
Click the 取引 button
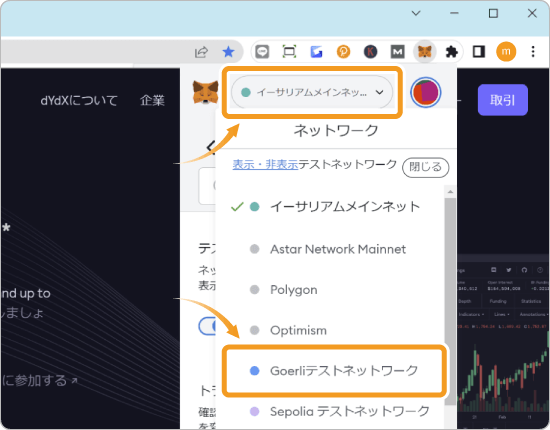503,100
